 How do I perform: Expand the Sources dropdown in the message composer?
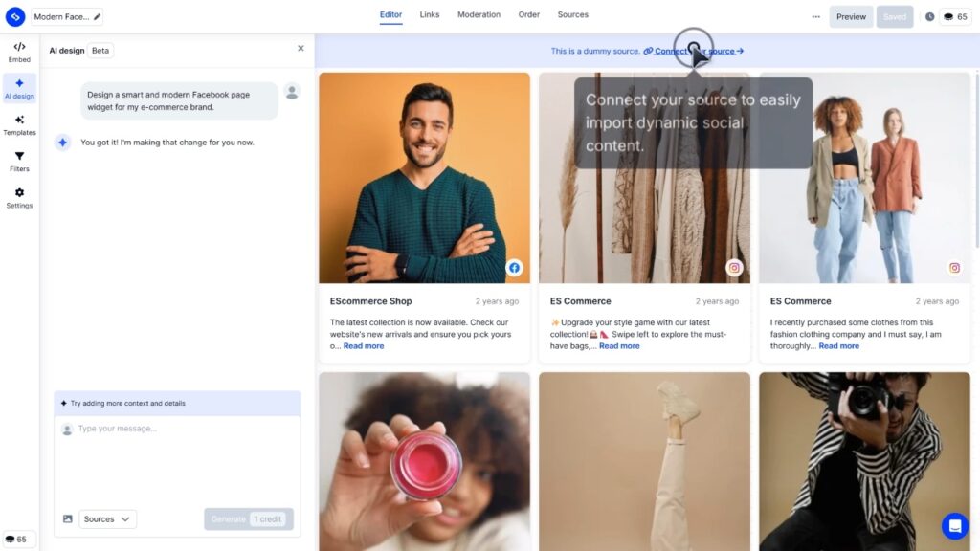106,518
